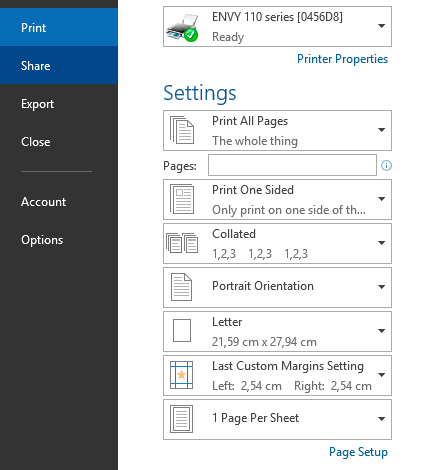Click the Letter paper size icon
The width and height of the screenshot is (428, 470).
pos(182,331)
